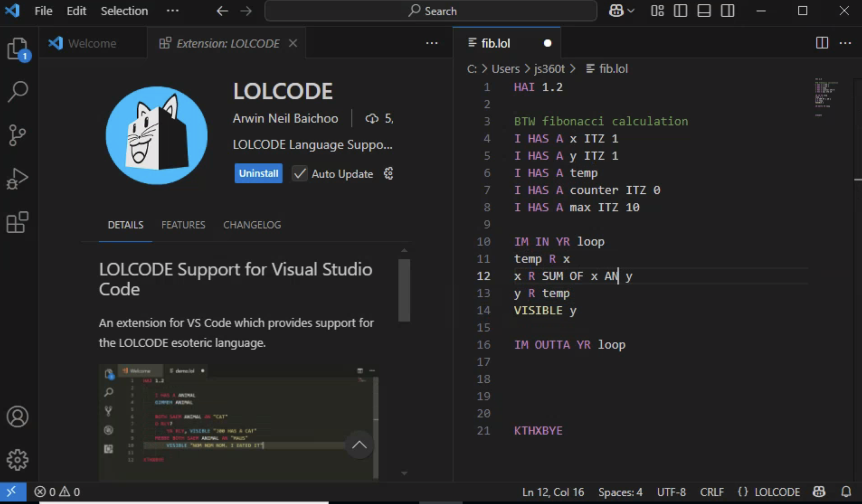The image size is (862, 504).
Task: Toggle the Auto Update checkbox
Action: 300,173
